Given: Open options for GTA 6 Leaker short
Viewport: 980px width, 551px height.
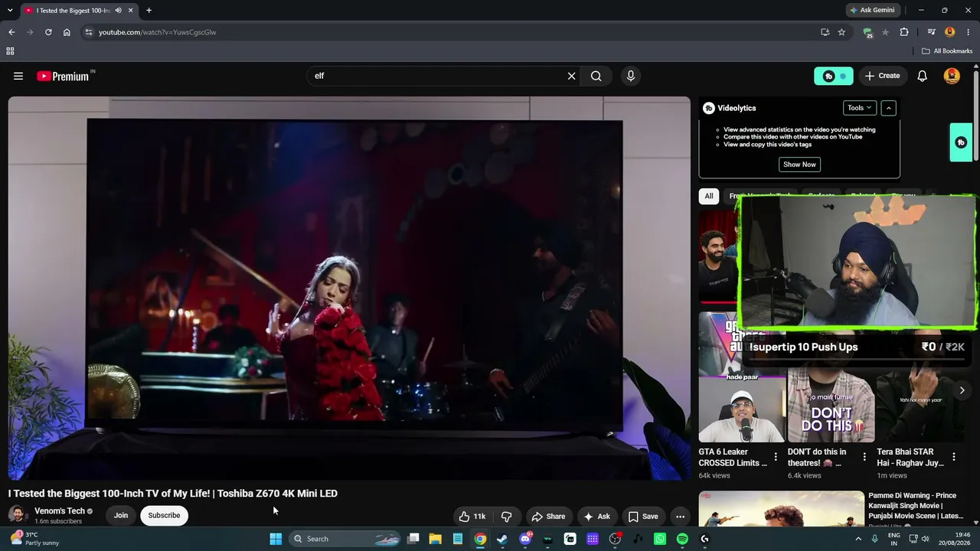Looking at the screenshot, I should [776, 457].
